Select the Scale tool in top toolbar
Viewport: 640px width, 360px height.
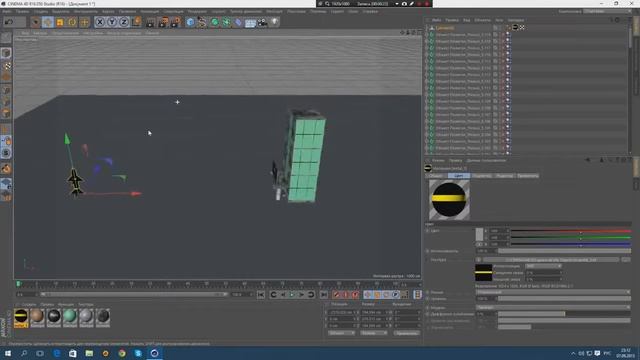click(60, 22)
